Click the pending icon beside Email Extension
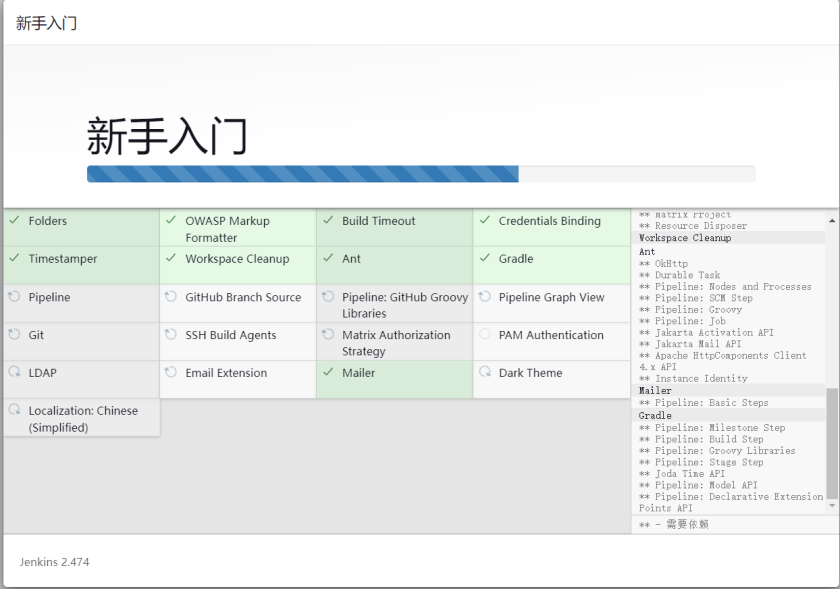This screenshot has width=840, height=589. click(171, 372)
